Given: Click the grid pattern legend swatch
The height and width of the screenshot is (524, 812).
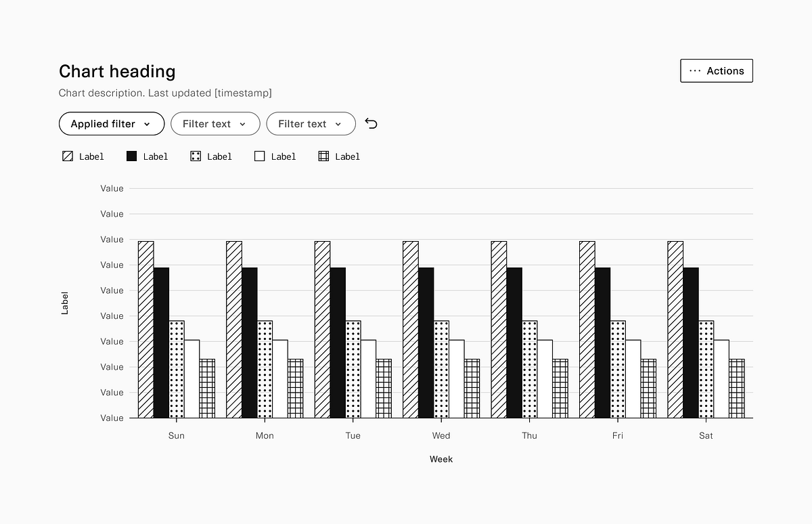Looking at the screenshot, I should [322, 156].
